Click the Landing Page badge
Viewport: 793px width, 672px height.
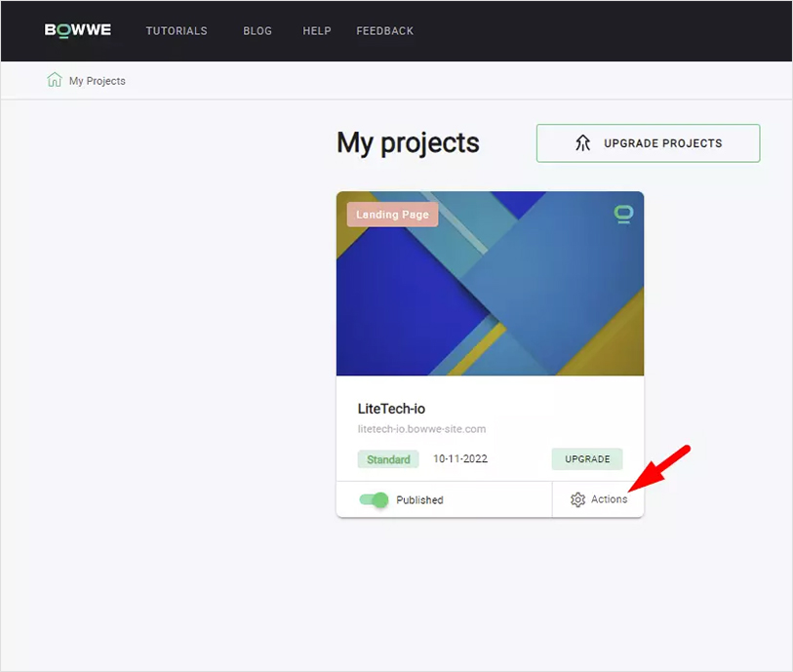point(391,214)
